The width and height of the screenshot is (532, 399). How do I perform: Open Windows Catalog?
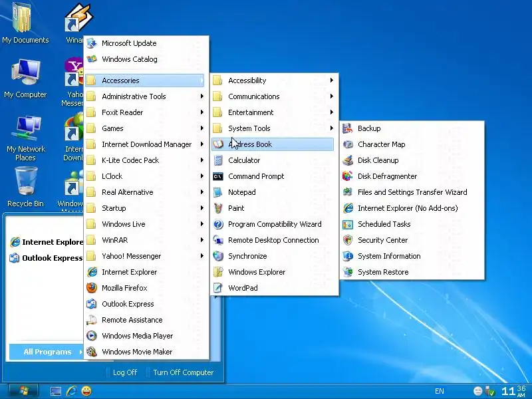pyautogui.click(x=145, y=59)
